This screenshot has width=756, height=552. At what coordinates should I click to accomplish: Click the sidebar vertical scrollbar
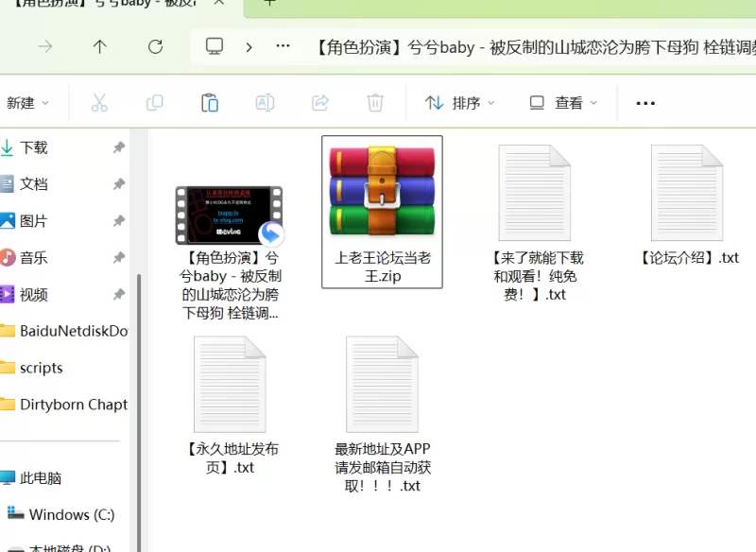[x=139, y=378]
